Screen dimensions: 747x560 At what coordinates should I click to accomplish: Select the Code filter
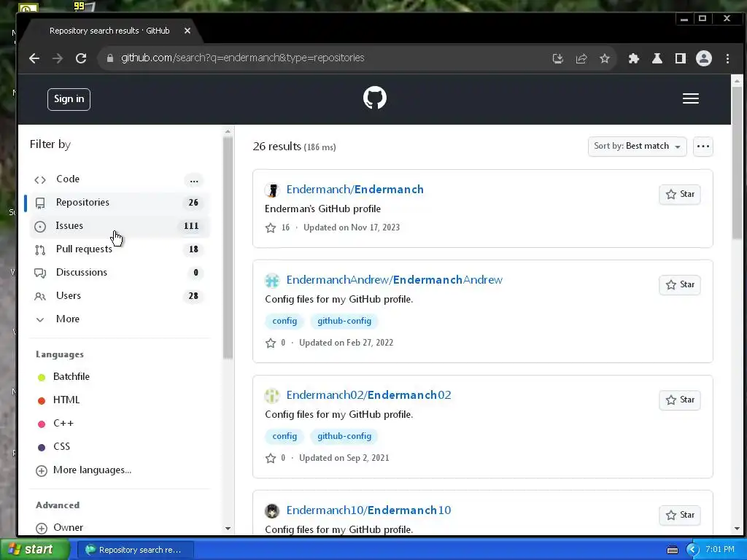coord(118,179)
